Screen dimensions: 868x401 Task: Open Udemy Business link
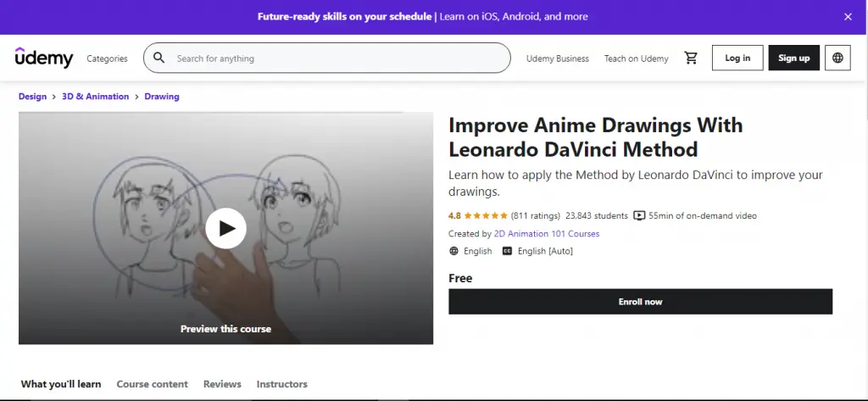(x=557, y=58)
